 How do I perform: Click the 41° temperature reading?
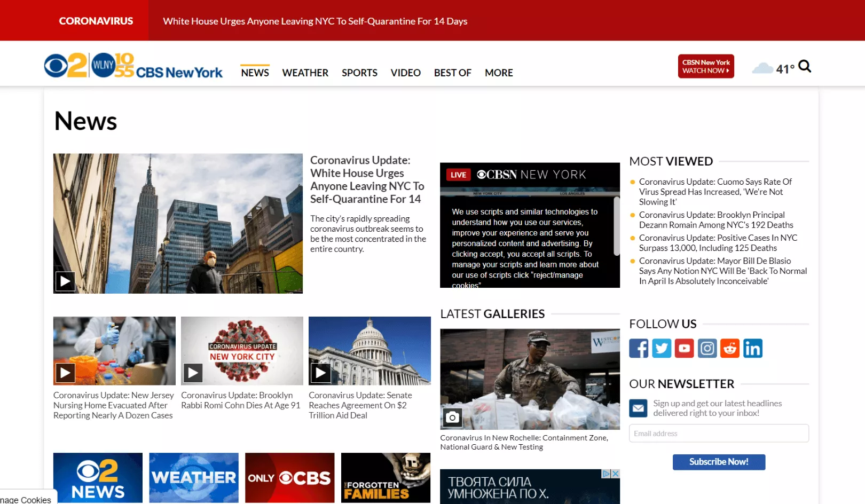coord(785,69)
